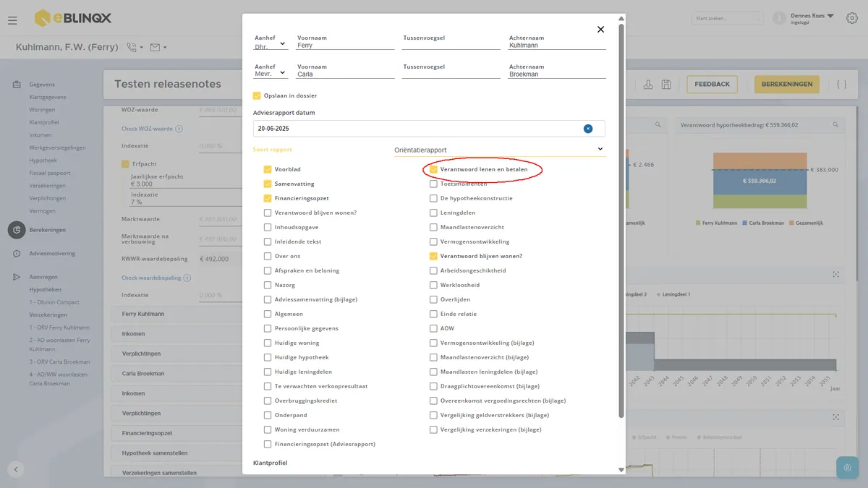Open Klantprofiel in the sidebar
Viewport: 868px width, 488px height.
click(x=44, y=122)
